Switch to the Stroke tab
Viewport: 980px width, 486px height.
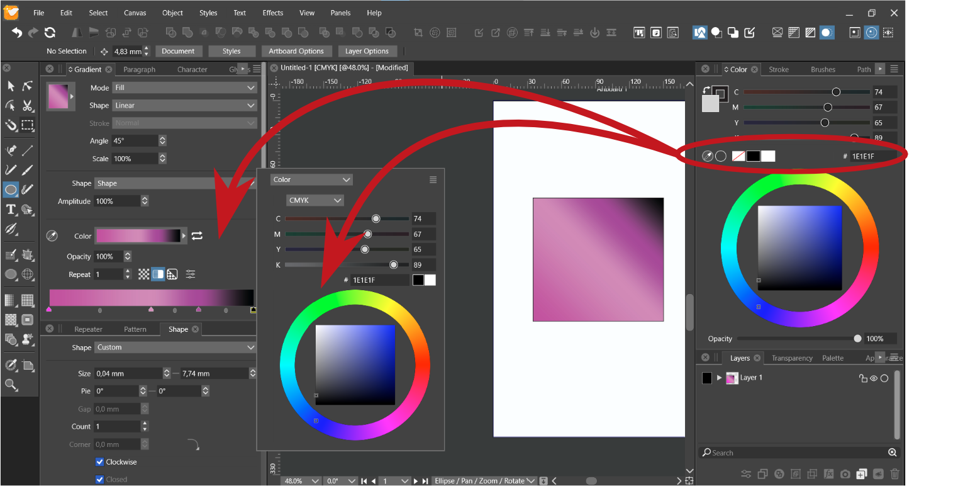pos(779,69)
